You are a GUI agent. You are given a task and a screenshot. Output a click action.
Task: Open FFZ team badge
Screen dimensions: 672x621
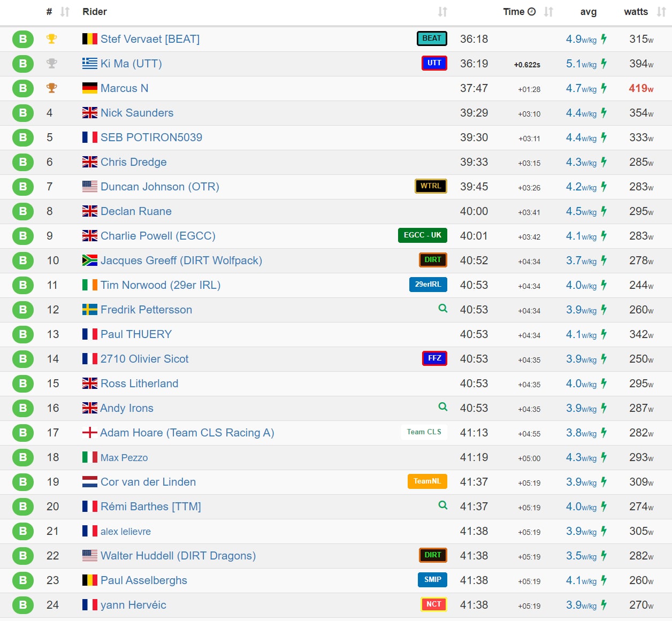click(x=434, y=358)
